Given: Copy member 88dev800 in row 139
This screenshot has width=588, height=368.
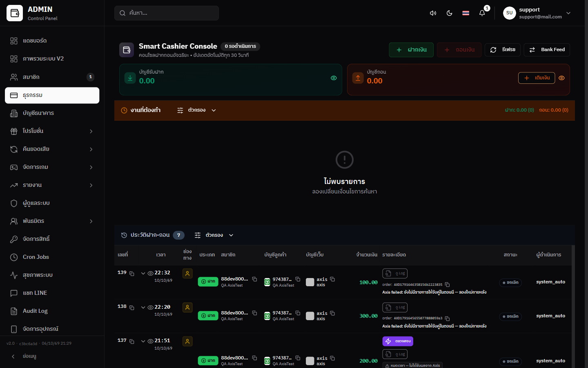Looking at the screenshot, I should click(x=254, y=279).
